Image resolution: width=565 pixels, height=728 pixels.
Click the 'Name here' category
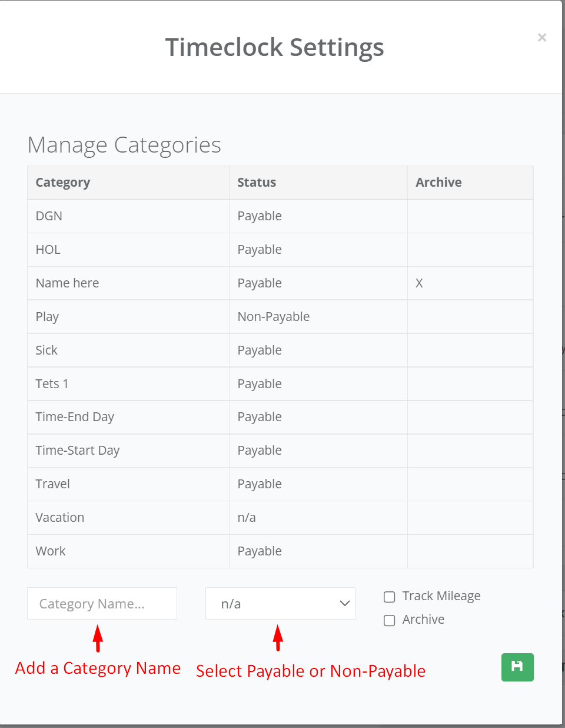pos(67,283)
